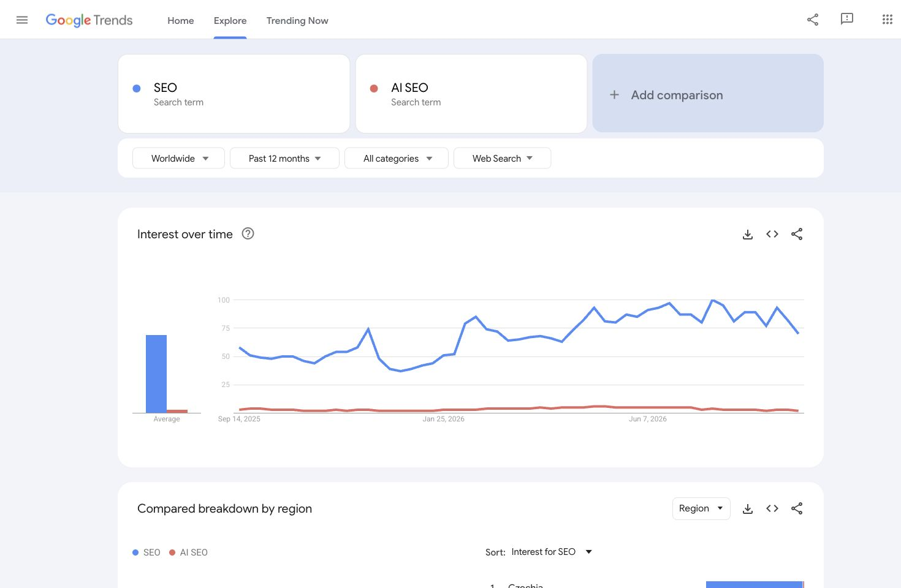Edit the AI SEO search term card

coord(471,94)
